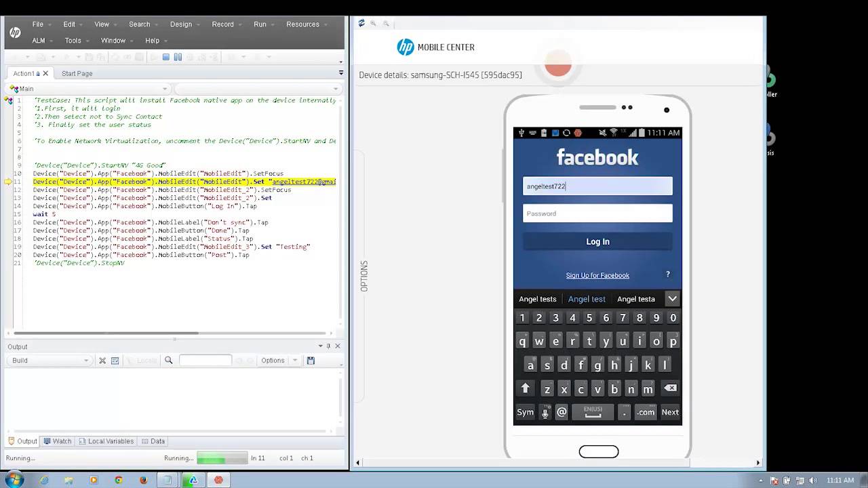Tap the Log In button on Facebook

[597, 241]
